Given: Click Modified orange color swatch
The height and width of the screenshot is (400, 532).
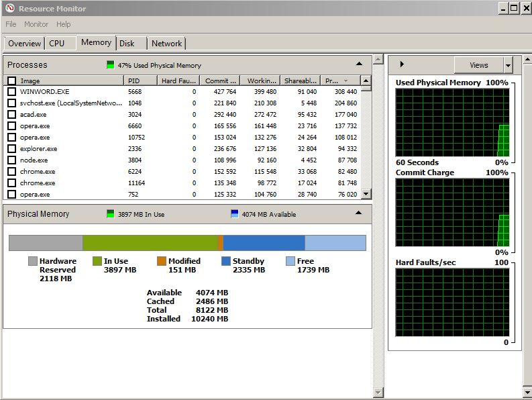Looking at the screenshot, I should coord(162,261).
